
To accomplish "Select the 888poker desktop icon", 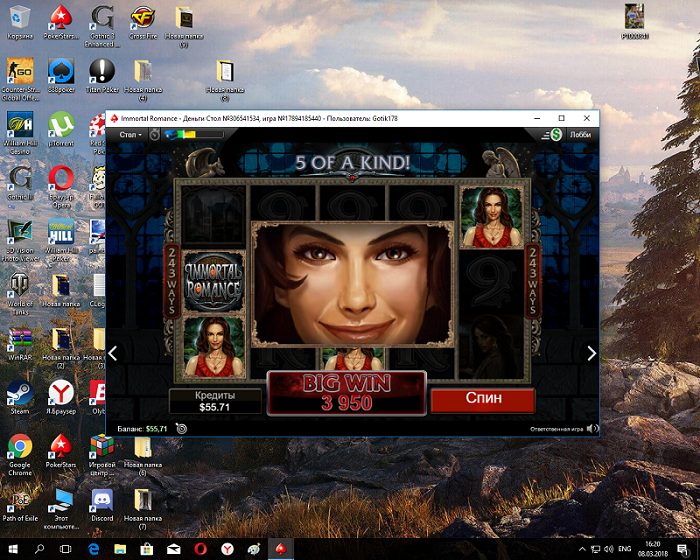I will coord(61,75).
